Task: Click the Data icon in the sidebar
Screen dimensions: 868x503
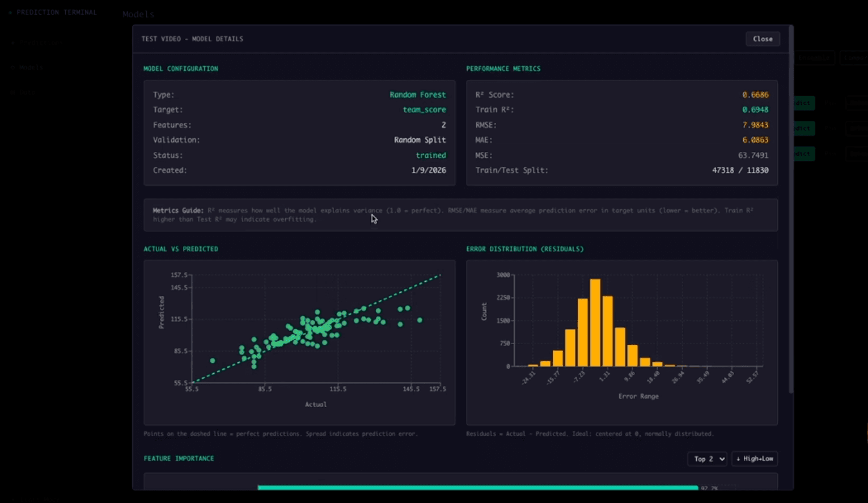Action: [x=13, y=92]
